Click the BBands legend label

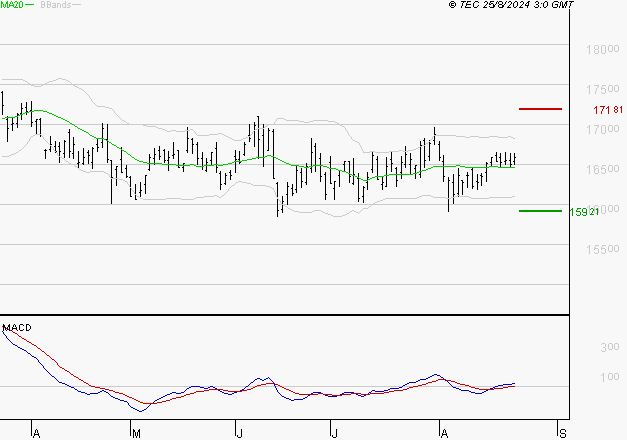point(55,4)
